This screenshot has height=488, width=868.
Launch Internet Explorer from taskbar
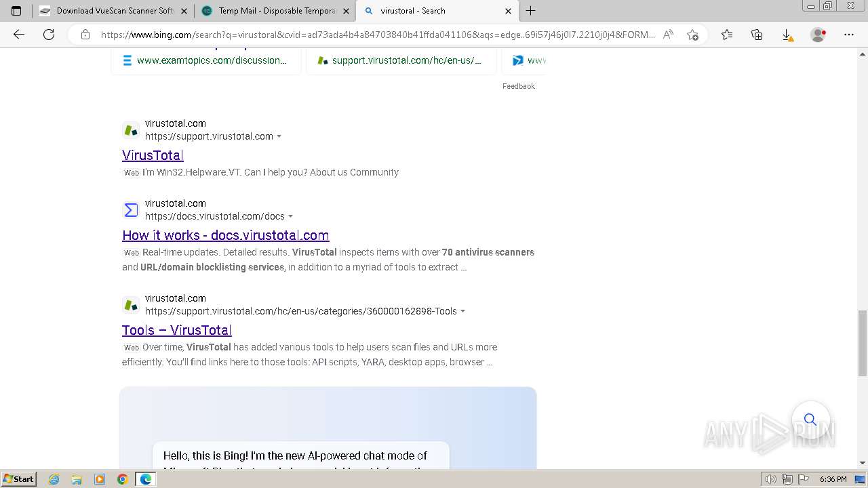click(54, 479)
